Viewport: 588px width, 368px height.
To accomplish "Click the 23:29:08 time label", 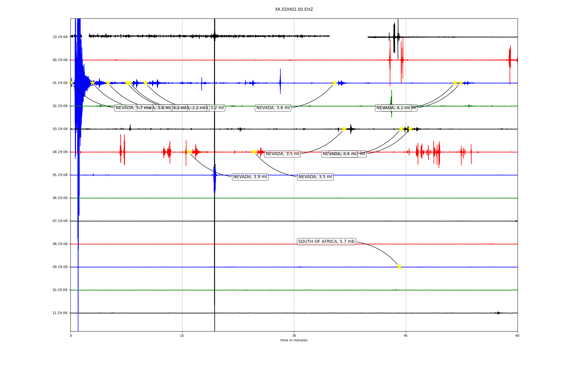I will point(60,37).
